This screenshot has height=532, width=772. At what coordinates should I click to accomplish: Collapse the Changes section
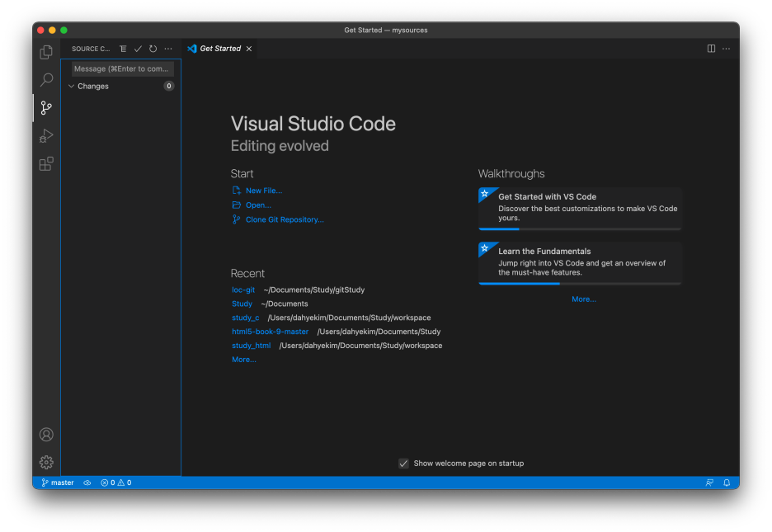click(72, 86)
